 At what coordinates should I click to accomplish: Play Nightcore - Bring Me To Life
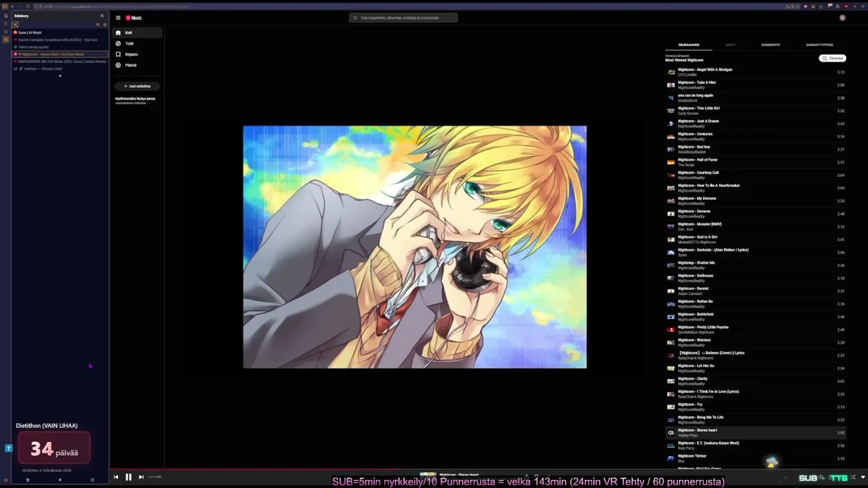click(756, 420)
